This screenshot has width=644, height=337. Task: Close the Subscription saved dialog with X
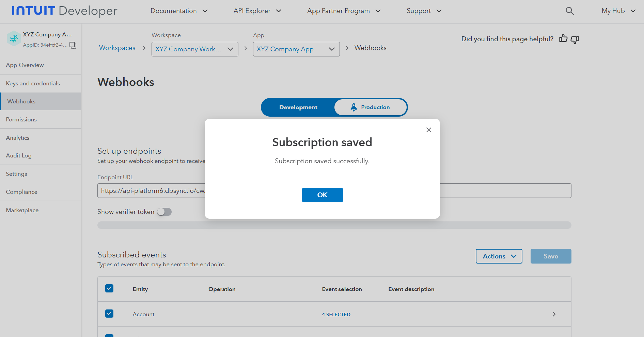coord(428,130)
